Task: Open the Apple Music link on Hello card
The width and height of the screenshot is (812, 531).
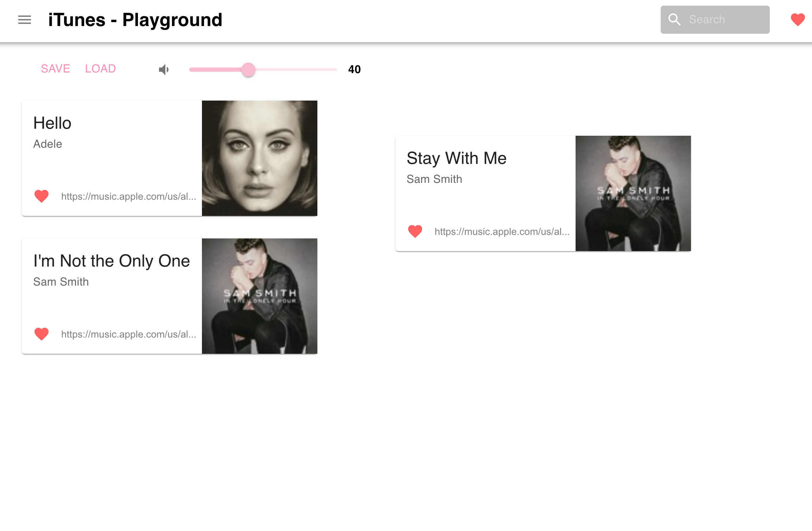Action: click(x=129, y=196)
